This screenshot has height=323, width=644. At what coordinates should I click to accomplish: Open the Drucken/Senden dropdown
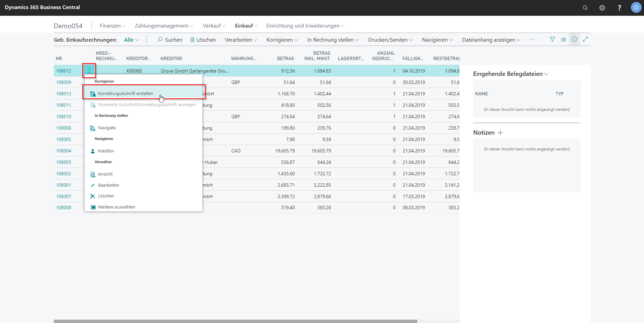point(390,40)
